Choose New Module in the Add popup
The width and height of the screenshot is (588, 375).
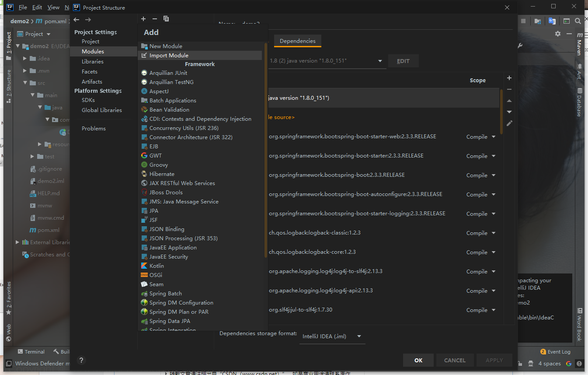pos(200,46)
